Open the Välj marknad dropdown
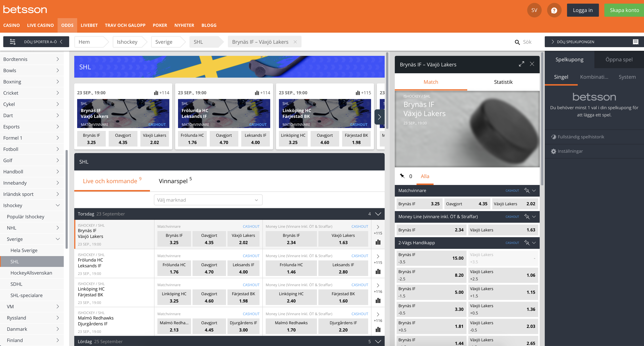This screenshot has width=644, height=346. [208, 200]
